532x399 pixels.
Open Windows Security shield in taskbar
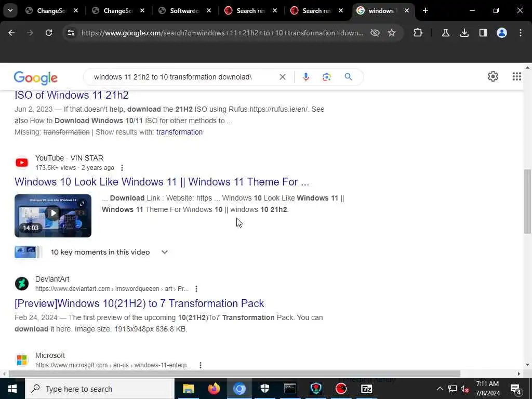(264, 389)
